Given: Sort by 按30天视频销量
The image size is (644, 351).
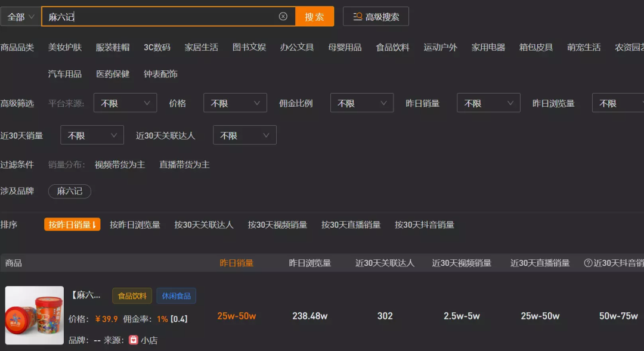Looking at the screenshot, I should click(277, 225).
